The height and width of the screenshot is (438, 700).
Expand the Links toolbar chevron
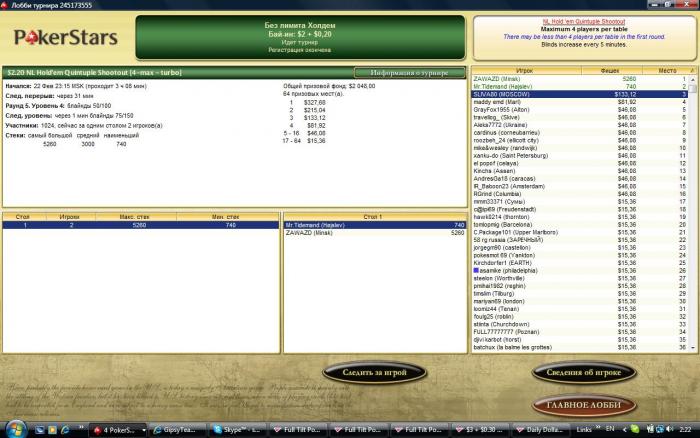(x=598, y=428)
